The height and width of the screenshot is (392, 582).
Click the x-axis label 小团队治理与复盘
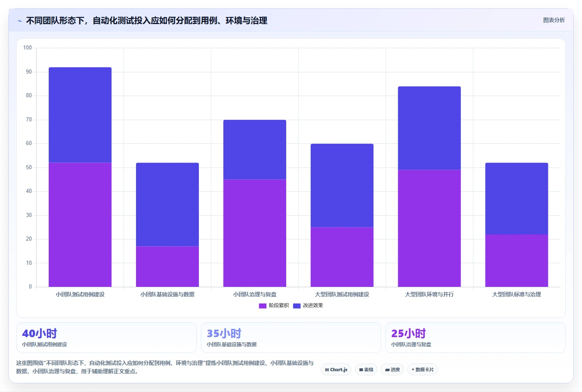(x=255, y=294)
